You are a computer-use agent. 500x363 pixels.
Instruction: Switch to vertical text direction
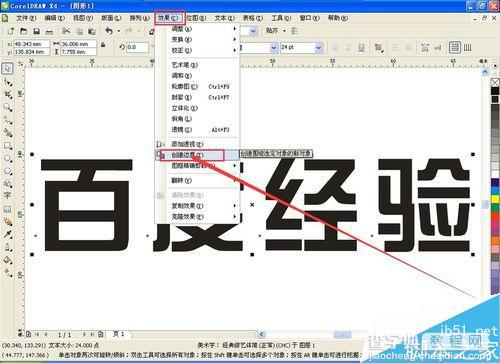tap(468, 47)
